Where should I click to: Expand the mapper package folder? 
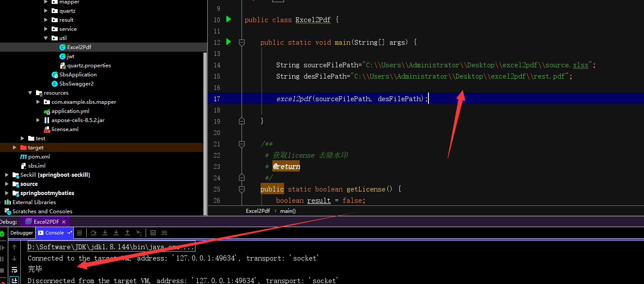pos(46,2)
